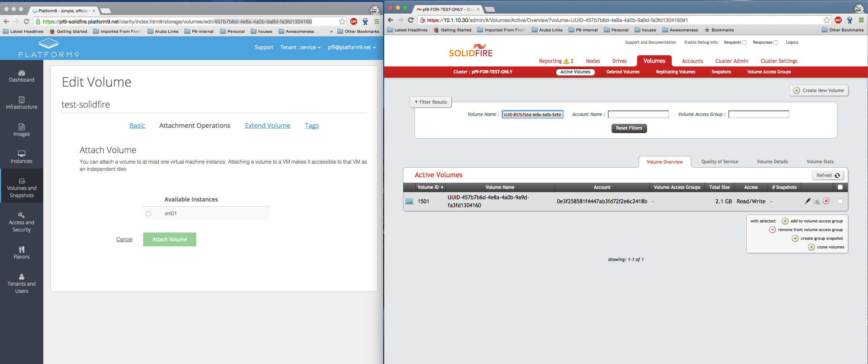This screenshot has width=868, height=364.
Task: Open Access and Security section
Action: pos(22,222)
